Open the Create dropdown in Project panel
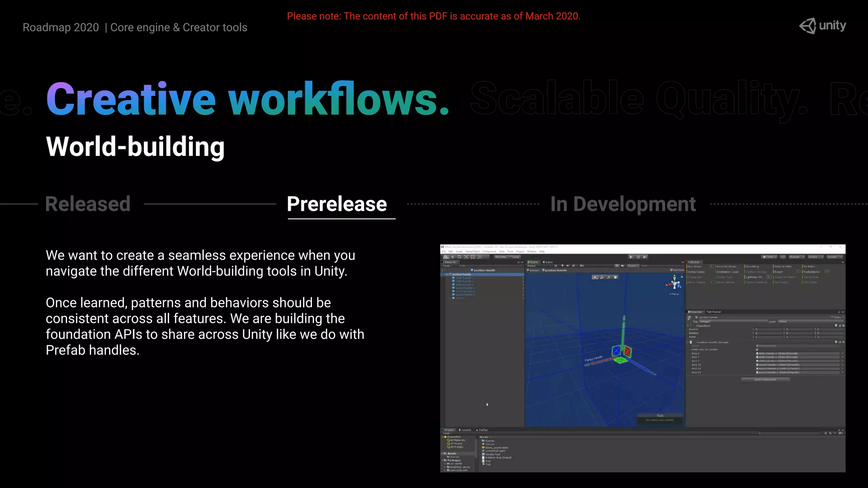The image size is (868, 488). (x=448, y=433)
